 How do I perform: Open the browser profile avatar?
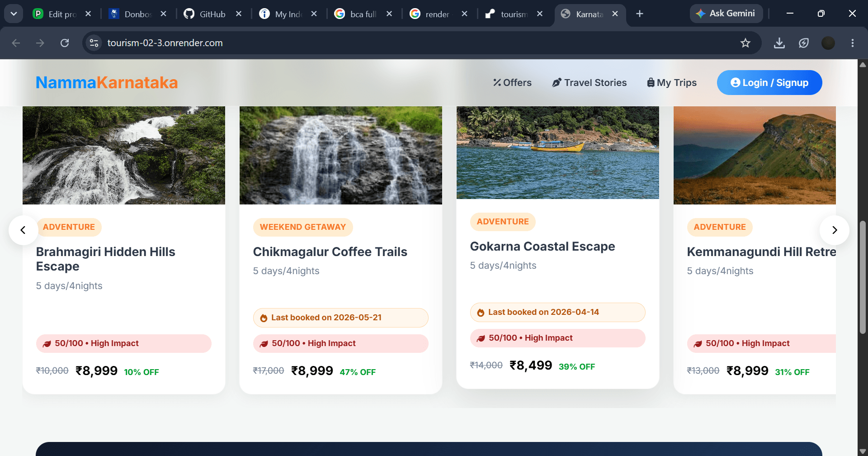pyautogui.click(x=828, y=43)
